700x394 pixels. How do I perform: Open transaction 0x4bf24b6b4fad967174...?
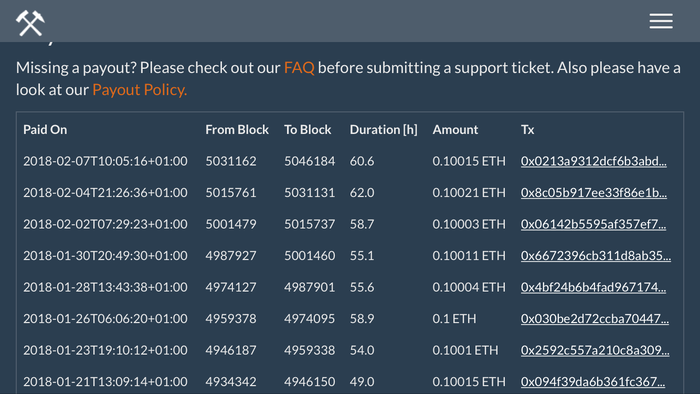tap(593, 287)
